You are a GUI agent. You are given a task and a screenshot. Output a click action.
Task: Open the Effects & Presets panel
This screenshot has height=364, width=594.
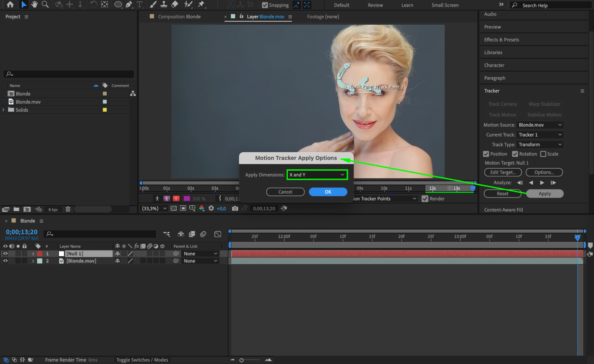502,39
